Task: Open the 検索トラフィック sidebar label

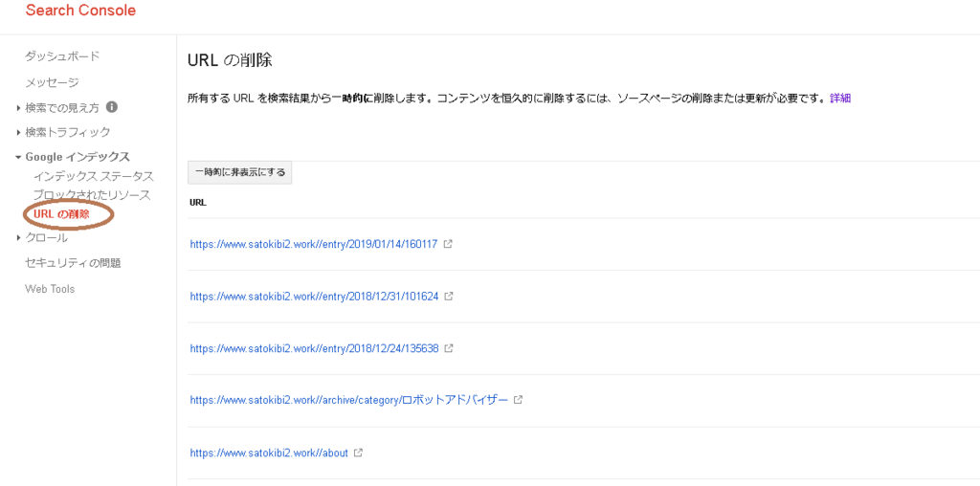Action: tap(68, 132)
